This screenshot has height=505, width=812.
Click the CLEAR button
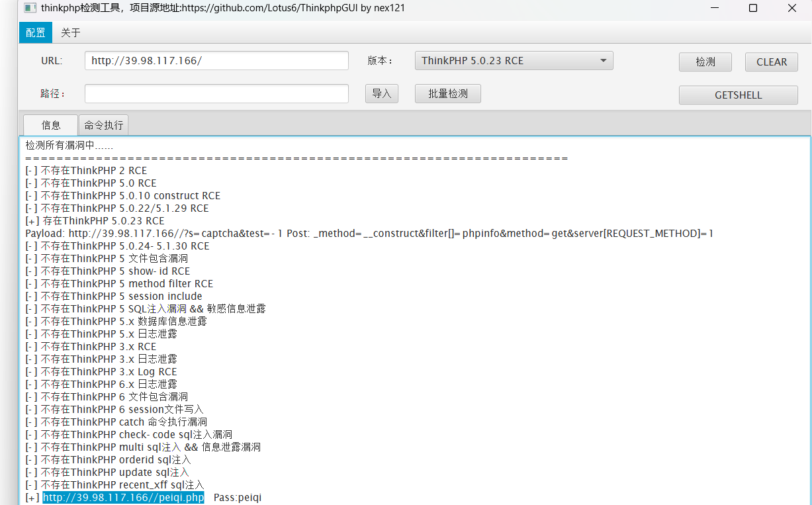click(772, 62)
